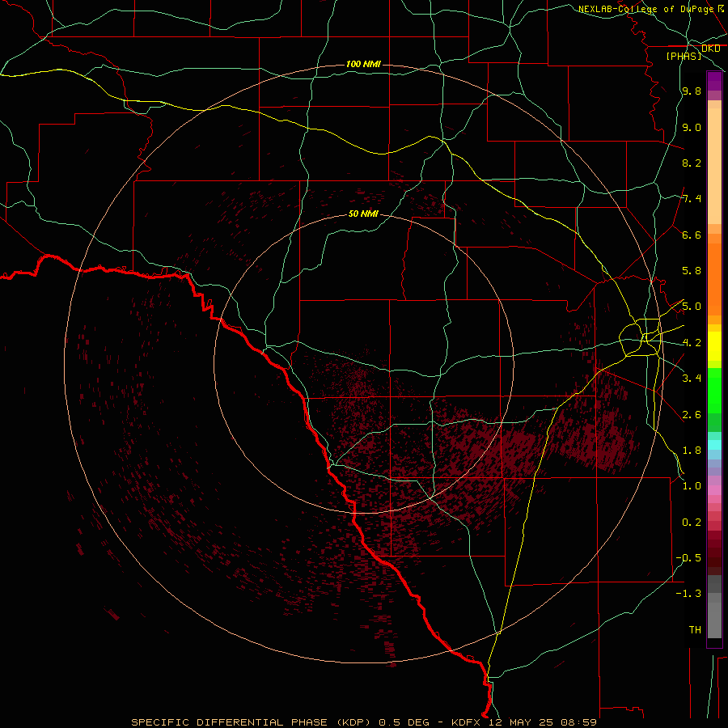Pick the bright green segment of the color bar
The image size is (728, 728).
tap(714, 391)
